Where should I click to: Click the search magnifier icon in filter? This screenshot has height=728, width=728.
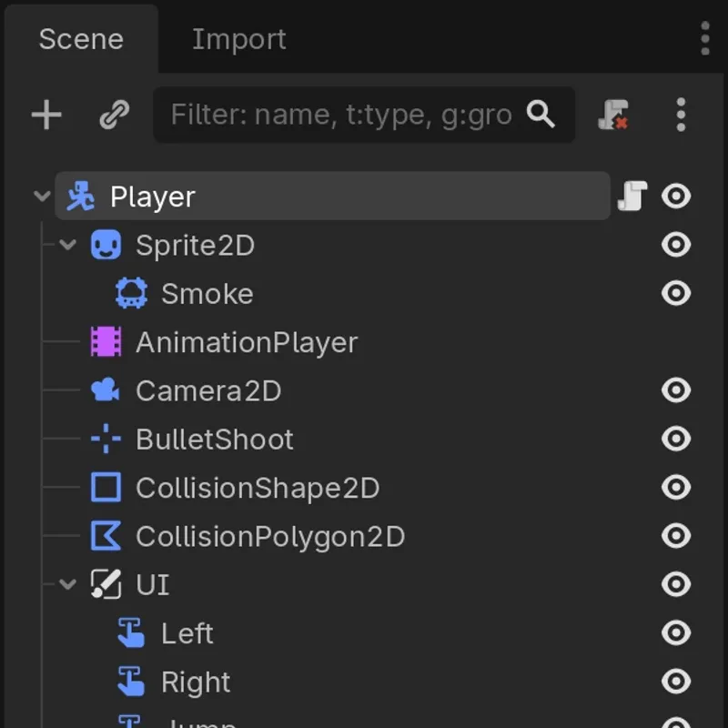pyautogui.click(x=541, y=115)
